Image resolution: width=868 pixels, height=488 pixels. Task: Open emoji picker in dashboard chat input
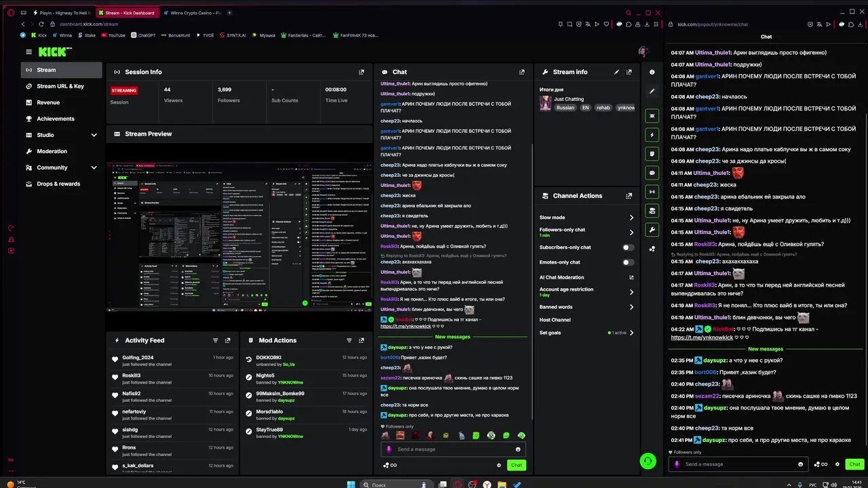(x=518, y=449)
